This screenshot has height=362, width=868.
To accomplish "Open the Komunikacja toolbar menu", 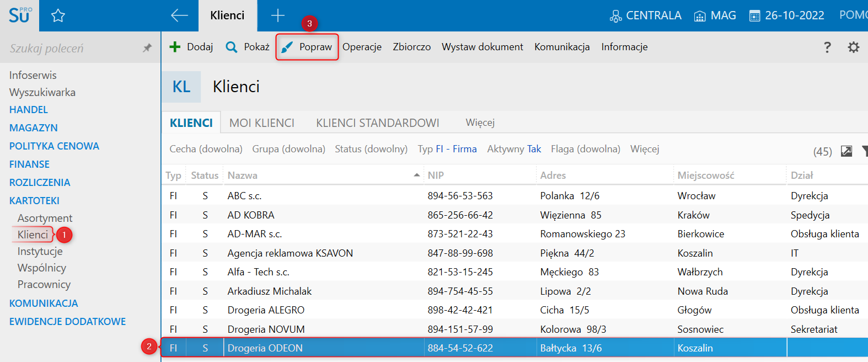I will click(x=562, y=47).
